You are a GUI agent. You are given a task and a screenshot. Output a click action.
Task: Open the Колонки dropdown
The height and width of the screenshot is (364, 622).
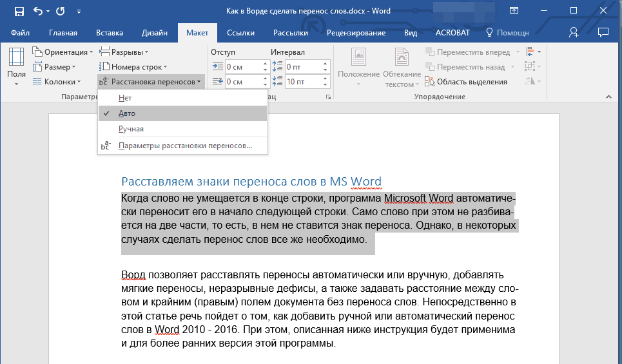click(x=57, y=82)
